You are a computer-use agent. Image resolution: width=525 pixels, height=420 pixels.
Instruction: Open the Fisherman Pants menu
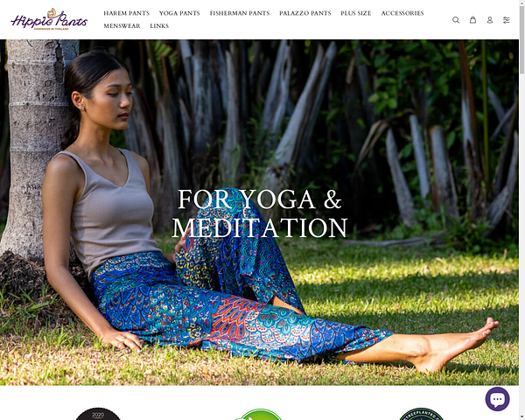coord(240,13)
